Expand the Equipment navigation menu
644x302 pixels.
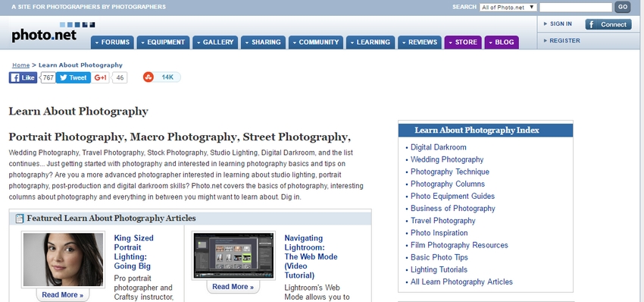coord(163,42)
